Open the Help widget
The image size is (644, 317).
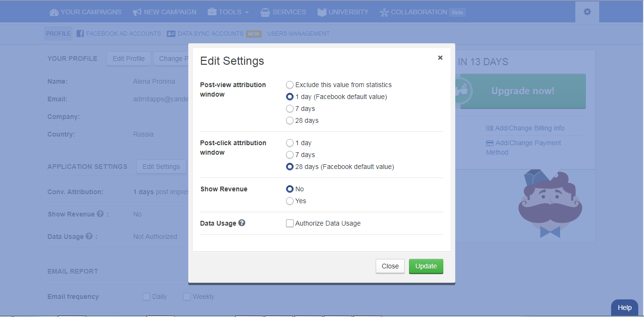click(x=624, y=307)
